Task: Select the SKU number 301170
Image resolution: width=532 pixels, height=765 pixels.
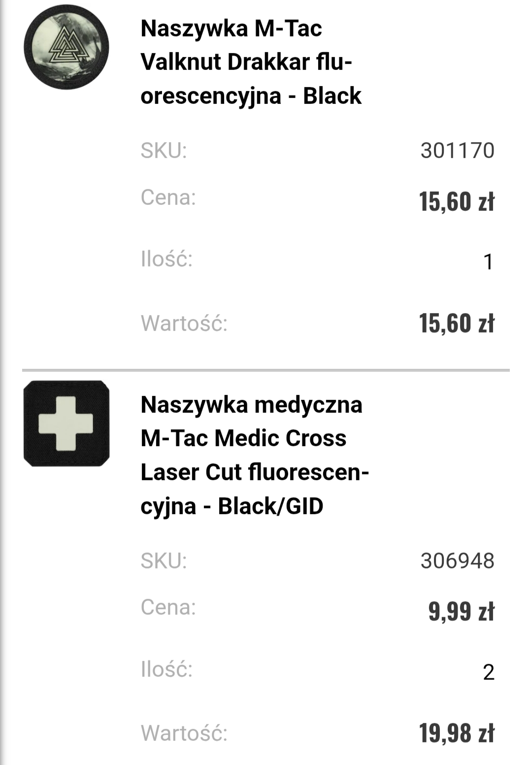Action: coord(457,151)
